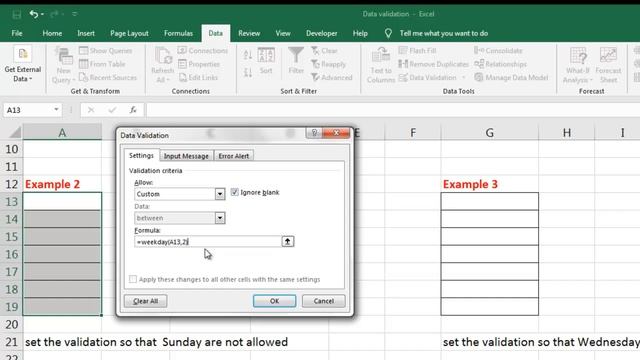Viewport: 640px width, 360px height.
Task: Switch to Input Message tab
Action: (186, 156)
